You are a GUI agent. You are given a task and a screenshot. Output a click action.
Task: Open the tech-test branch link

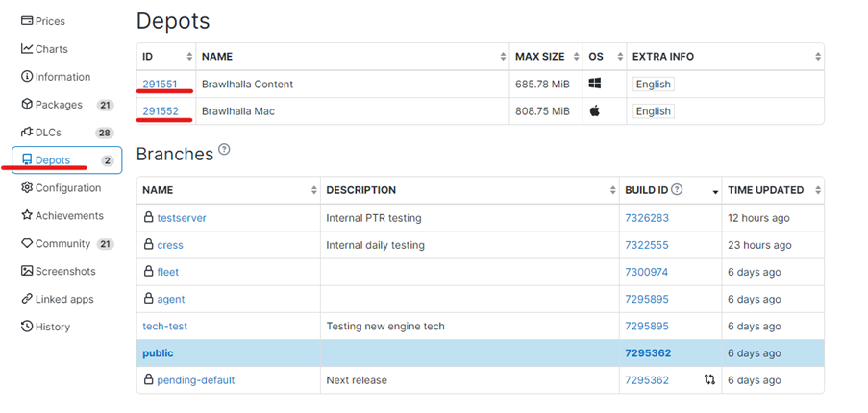164,327
